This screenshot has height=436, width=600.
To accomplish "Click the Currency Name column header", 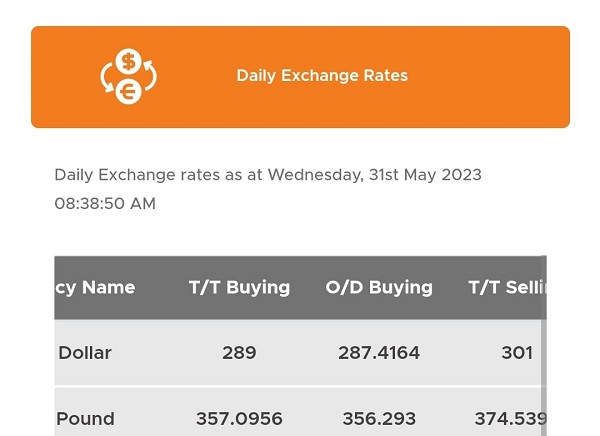I will pyautogui.click(x=95, y=287).
